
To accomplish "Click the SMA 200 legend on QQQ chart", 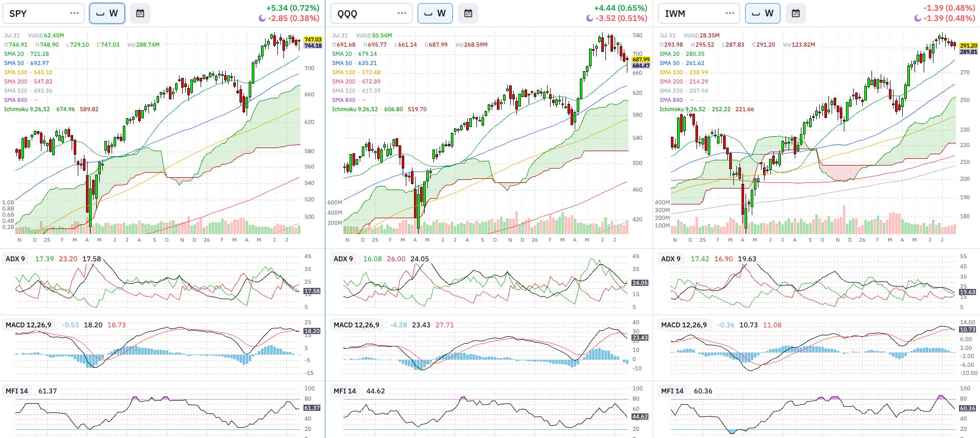I will coord(356,81).
